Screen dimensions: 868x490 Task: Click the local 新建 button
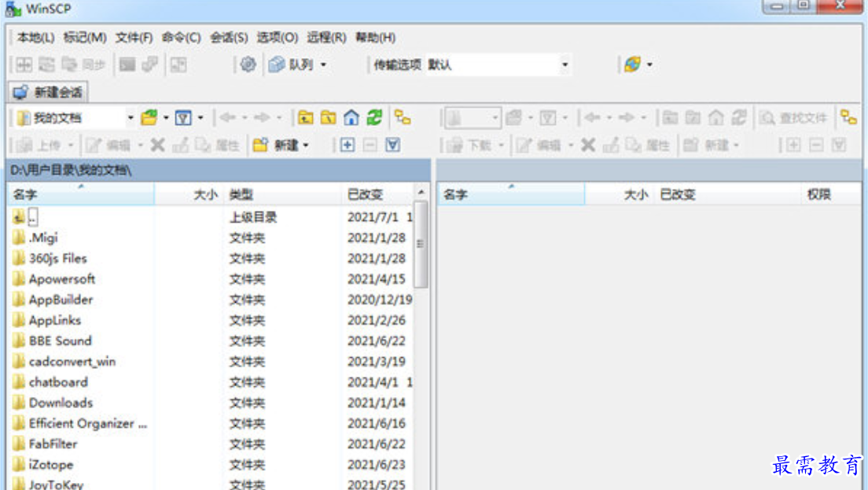pyautogui.click(x=276, y=146)
